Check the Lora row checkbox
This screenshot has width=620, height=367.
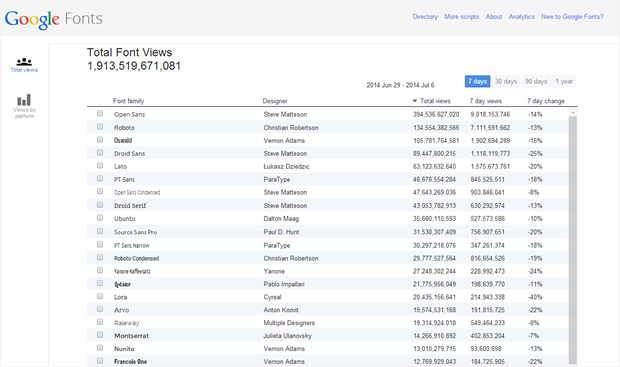[x=100, y=296]
